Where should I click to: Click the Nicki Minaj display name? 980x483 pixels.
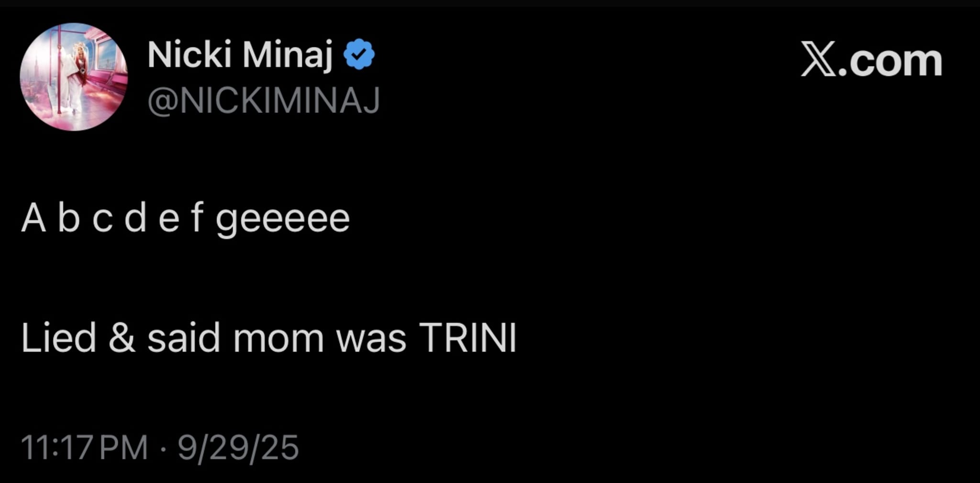pyautogui.click(x=240, y=55)
